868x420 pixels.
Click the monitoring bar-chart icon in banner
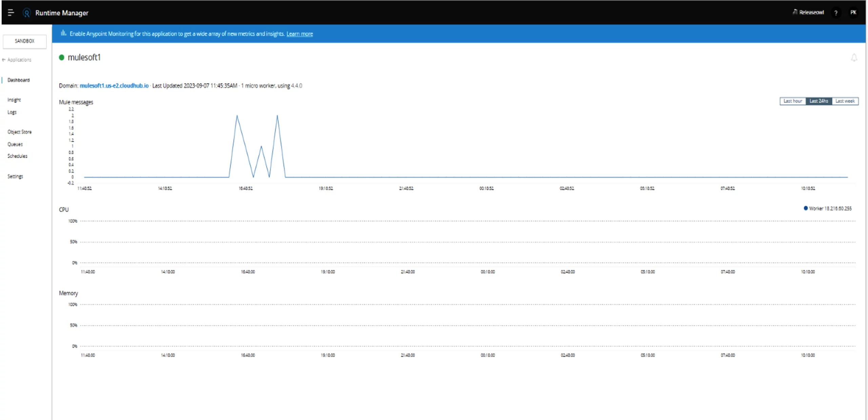click(x=63, y=33)
